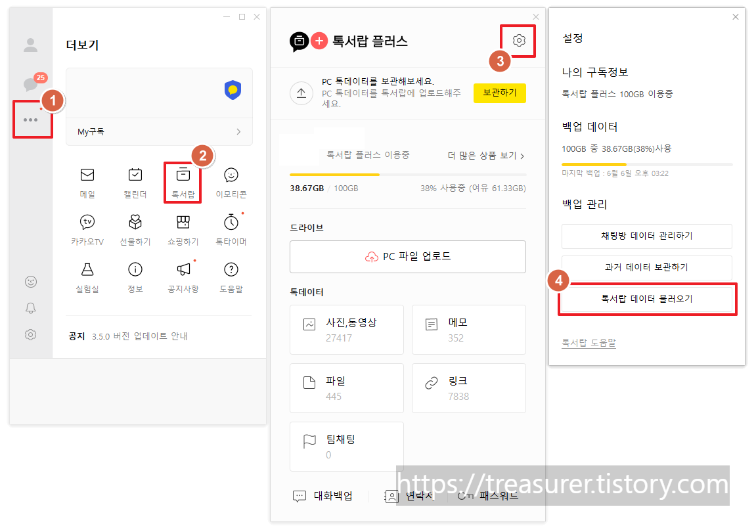
Task: Close the 설정 panel
Action: coord(735,17)
